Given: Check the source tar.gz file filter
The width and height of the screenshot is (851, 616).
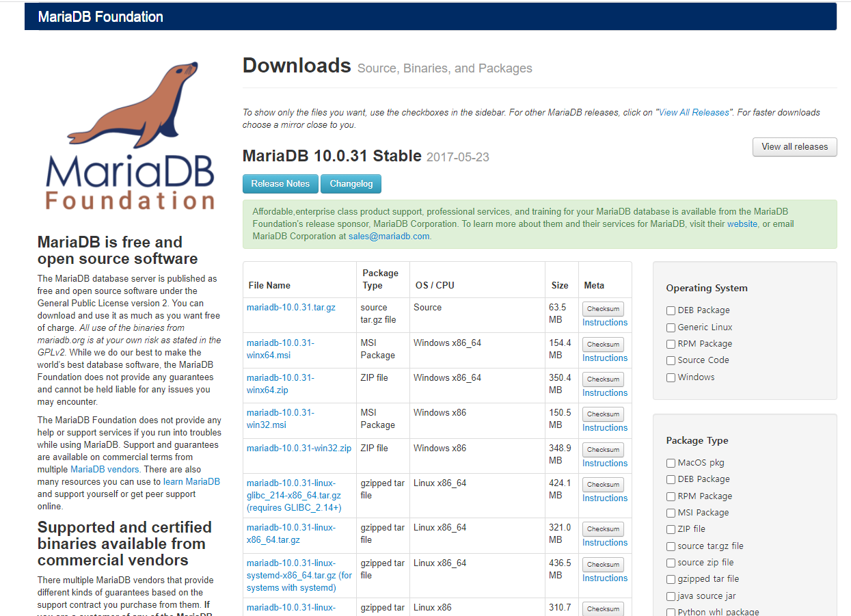Looking at the screenshot, I should point(671,546).
